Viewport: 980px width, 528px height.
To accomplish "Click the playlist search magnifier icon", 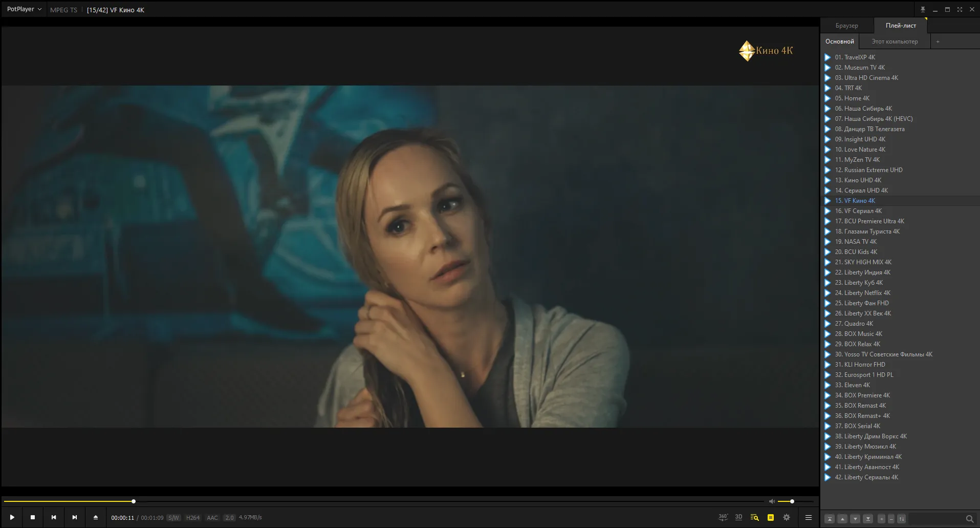I will tap(969, 519).
